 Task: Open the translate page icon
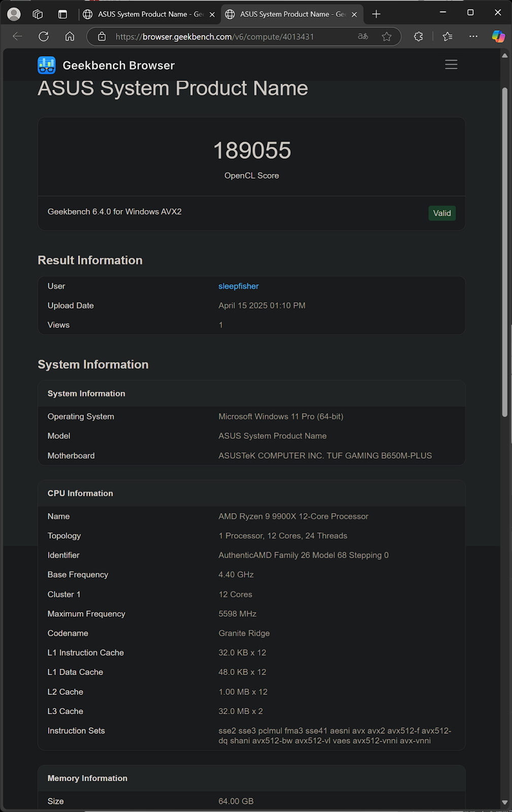pos(363,37)
